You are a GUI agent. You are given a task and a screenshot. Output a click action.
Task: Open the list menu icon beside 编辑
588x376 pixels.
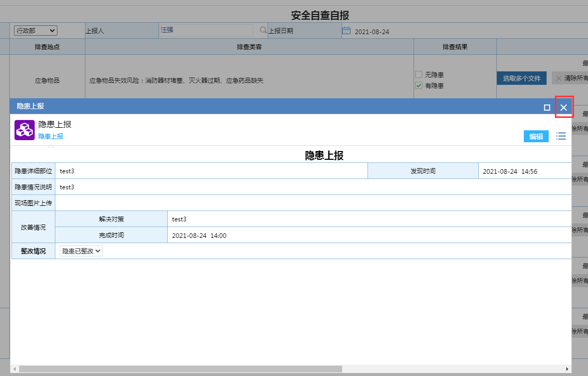[x=561, y=136]
